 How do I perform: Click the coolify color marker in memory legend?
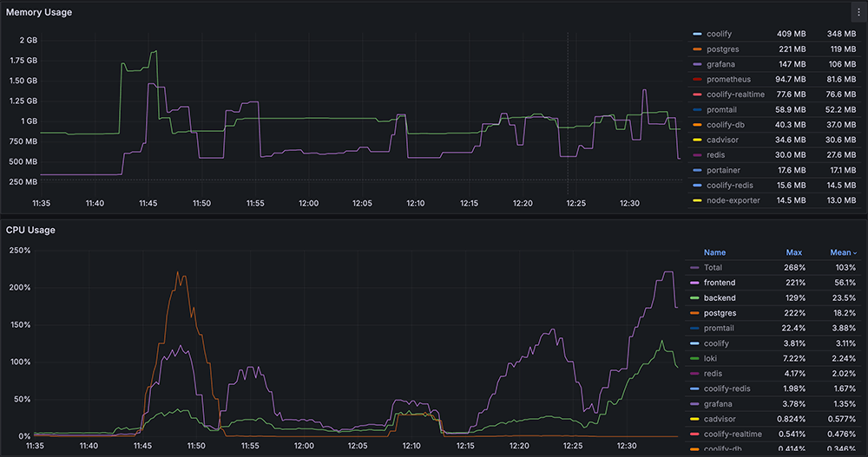[696, 35]
